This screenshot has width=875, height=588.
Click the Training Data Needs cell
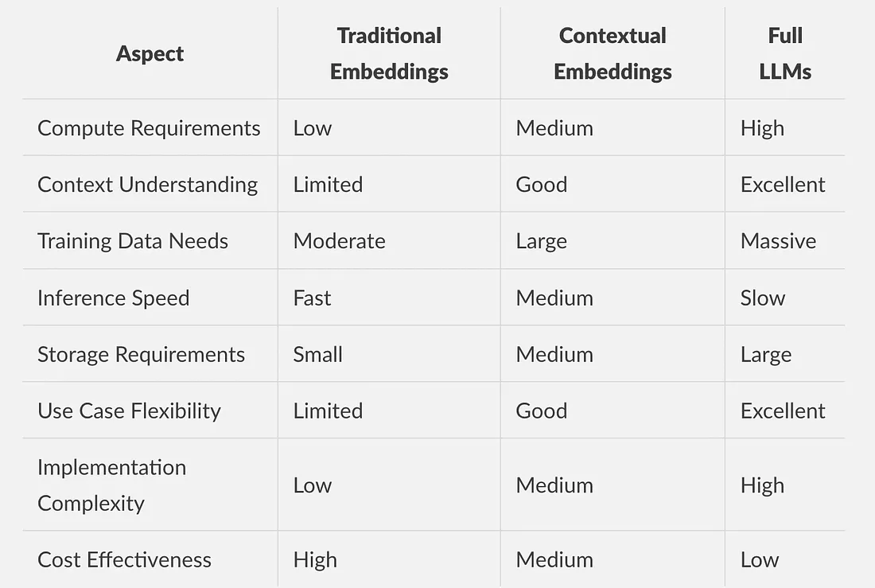pos(133,241)
